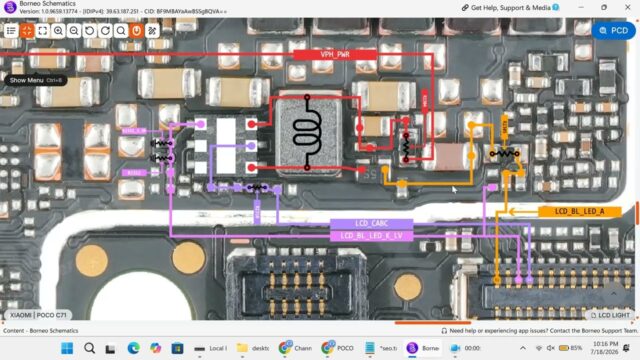
Task: Select the LCD_BL_LED_A orange label
Action: click(580, 211)
